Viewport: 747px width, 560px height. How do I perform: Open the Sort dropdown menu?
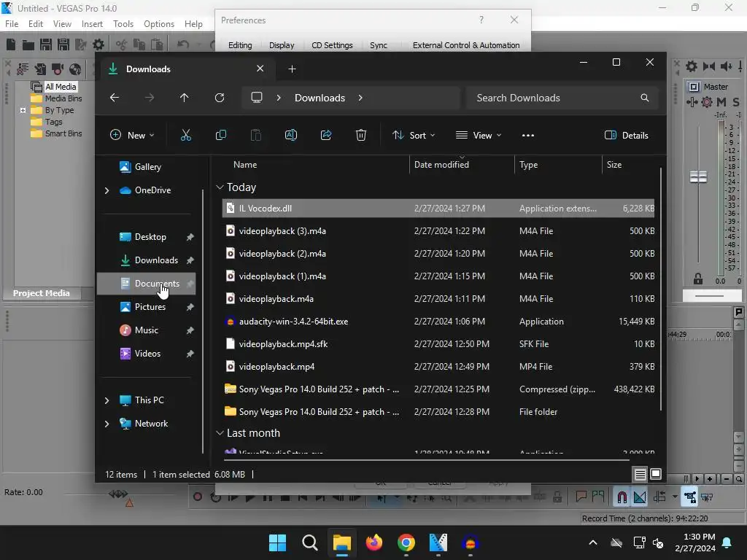(x=414, y=135)
